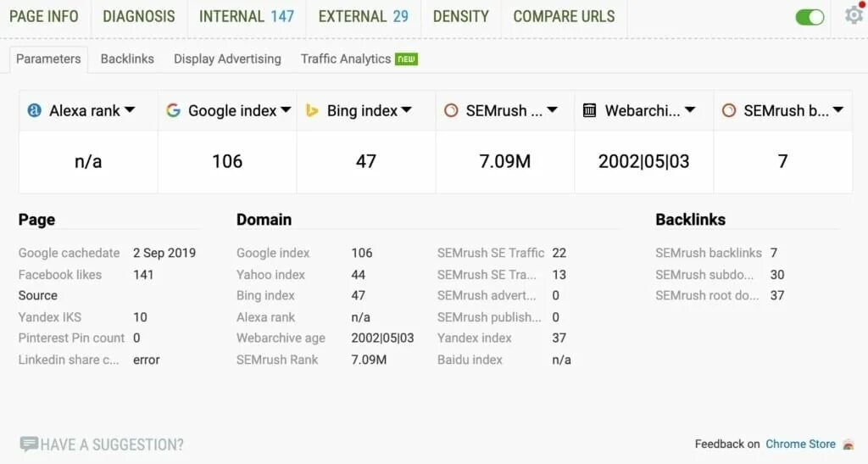Open the INTERNAL 147 tab
The image size is (868, 464).
pyautogui.click(x=247, y=17)
